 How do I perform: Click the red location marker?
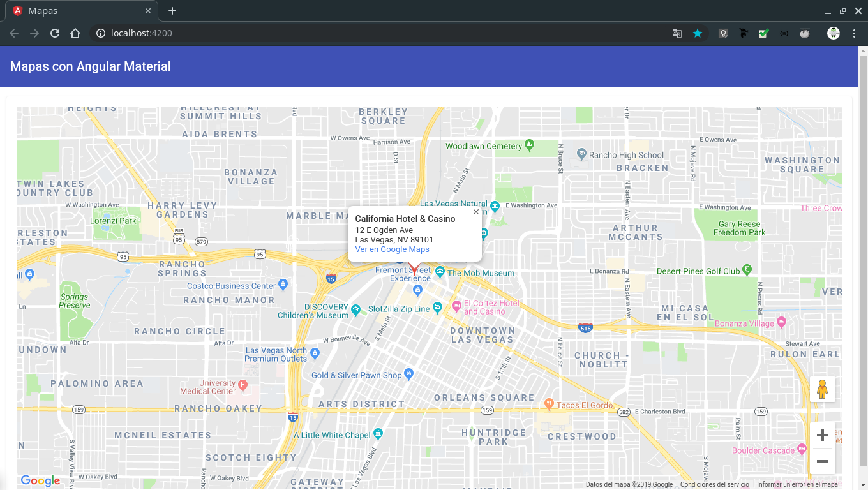[414, 269]
